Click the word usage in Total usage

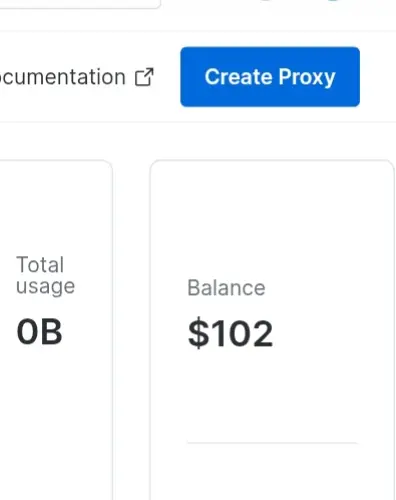point(45,287)
